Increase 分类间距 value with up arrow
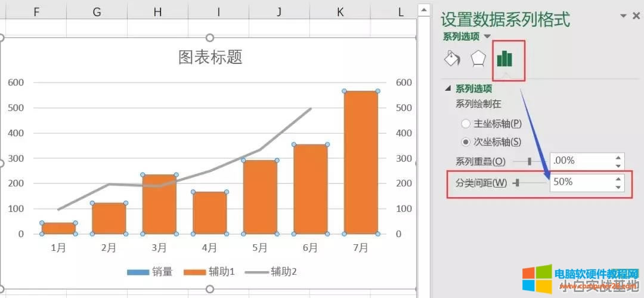 coord(618,178)
